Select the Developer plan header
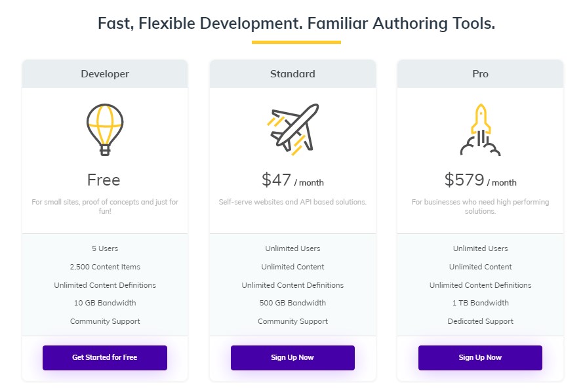The width and height of the screenshot is (583, 392). point(105,74)
